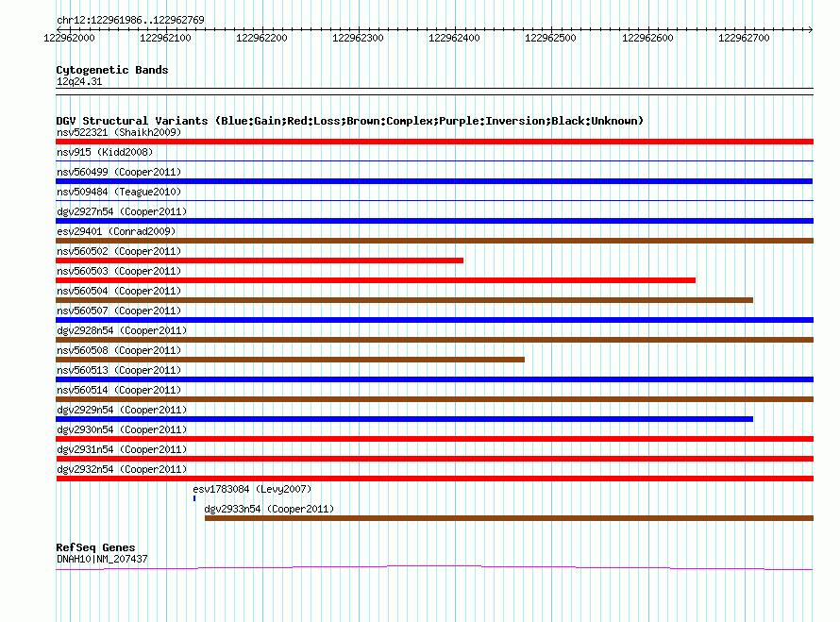Screen dimensions: 840x622
Task: Click ruler position 122962700
Action: pyautogui.click(x=744, y=38)
